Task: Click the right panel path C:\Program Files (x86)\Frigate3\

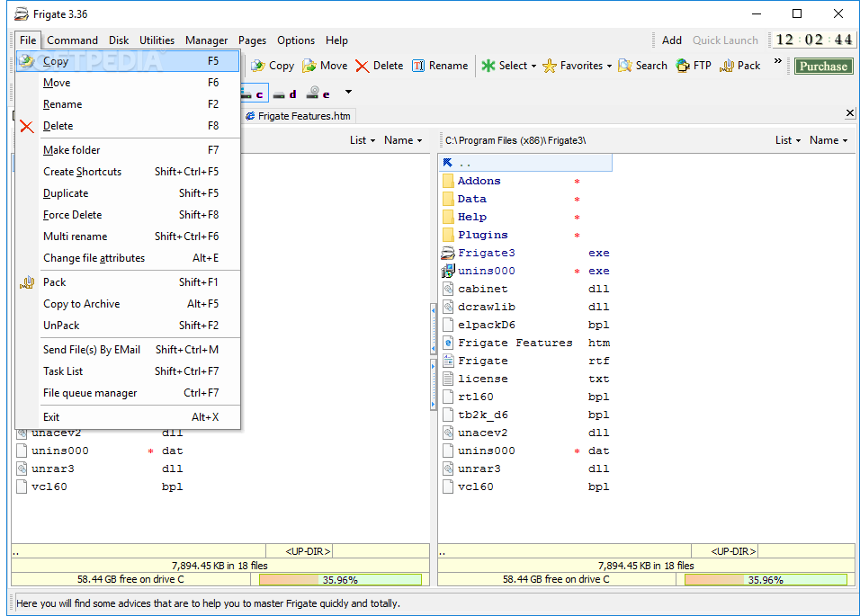Action: (x=515, y=141)
